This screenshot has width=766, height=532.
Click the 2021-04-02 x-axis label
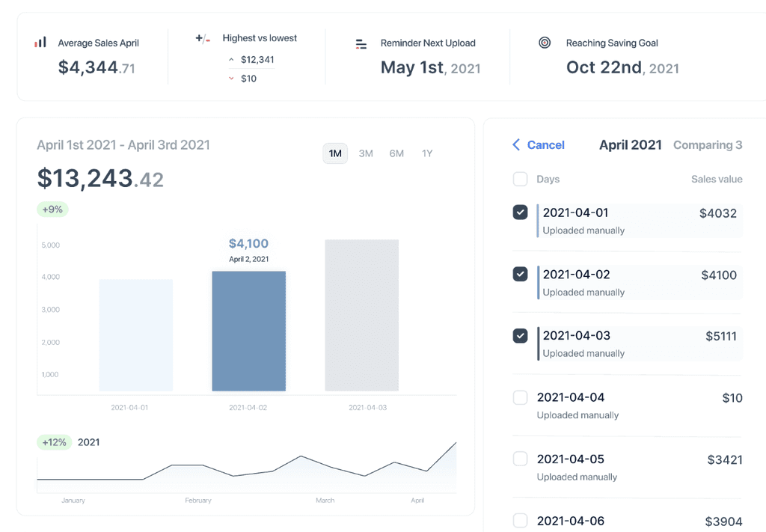coord(248,408)
